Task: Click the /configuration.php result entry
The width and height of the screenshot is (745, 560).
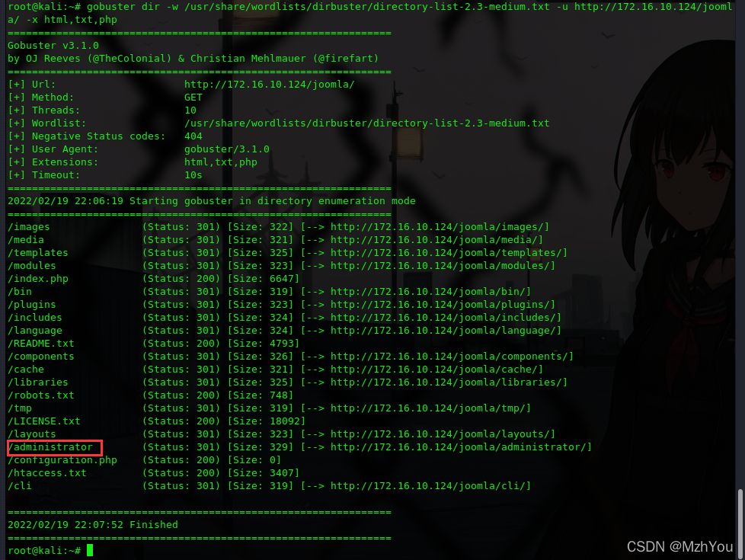Action: (x=62, y=460)
